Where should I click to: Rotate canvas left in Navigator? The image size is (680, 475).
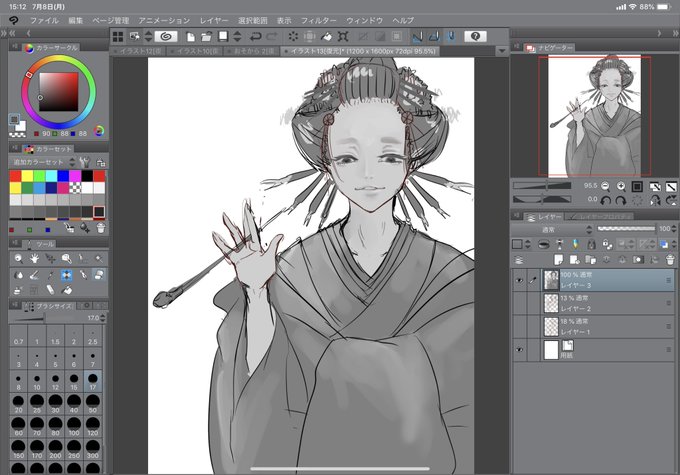click(605, 200)
